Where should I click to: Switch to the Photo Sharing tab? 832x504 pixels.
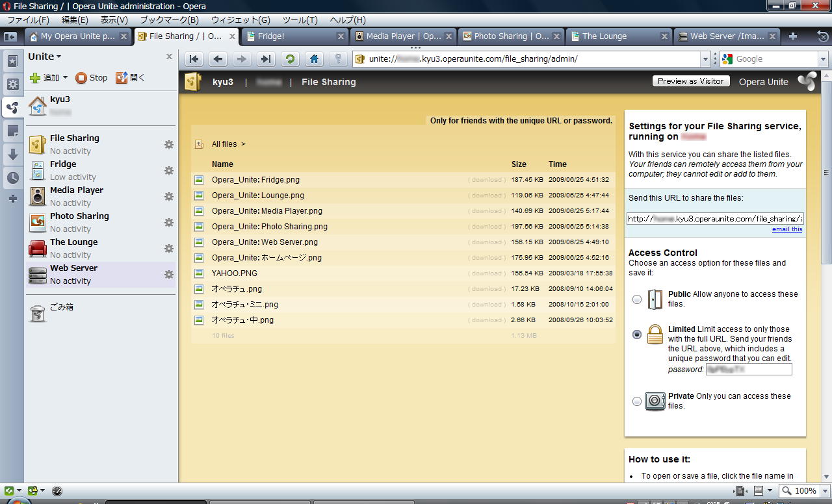(x=512, y=36)
